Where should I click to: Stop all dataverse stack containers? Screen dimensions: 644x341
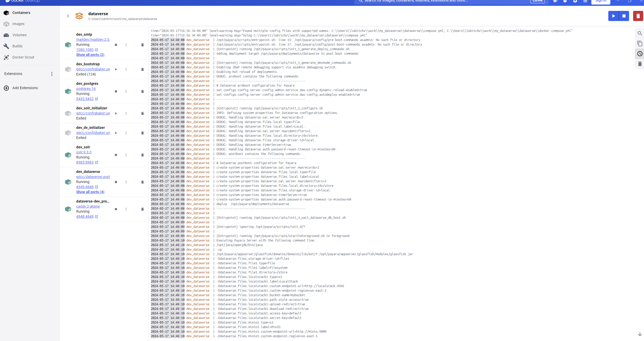click(x=624, y=16)
